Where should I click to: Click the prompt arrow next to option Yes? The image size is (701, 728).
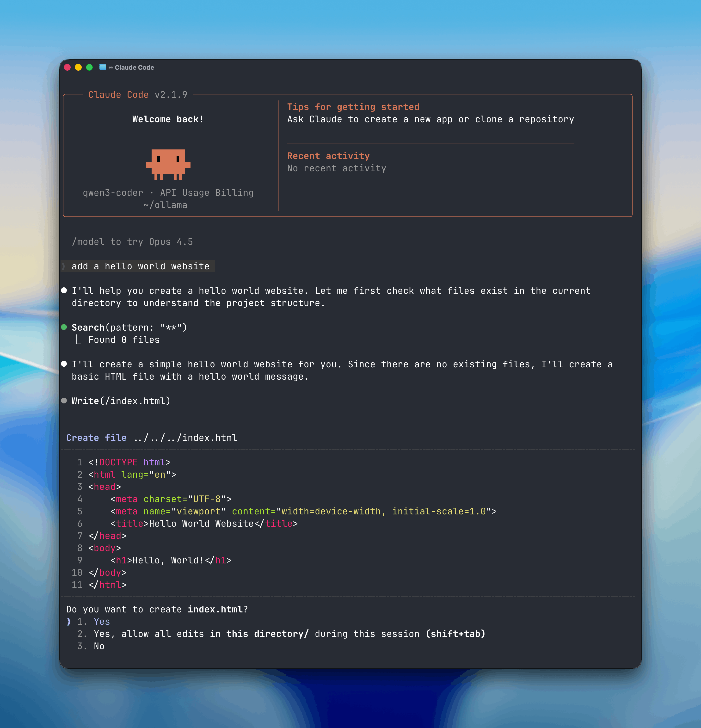[x=69, y=621]
